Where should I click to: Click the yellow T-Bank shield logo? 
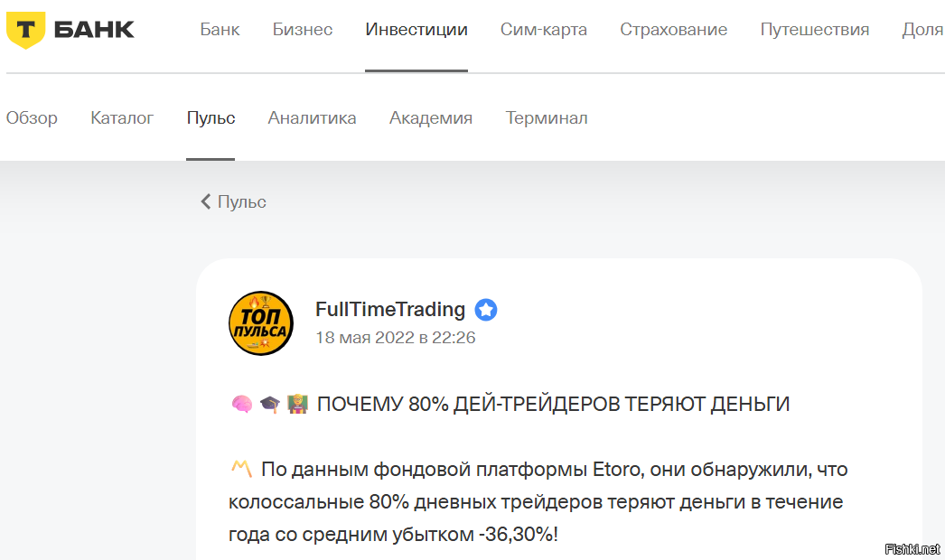coord(25,30)
